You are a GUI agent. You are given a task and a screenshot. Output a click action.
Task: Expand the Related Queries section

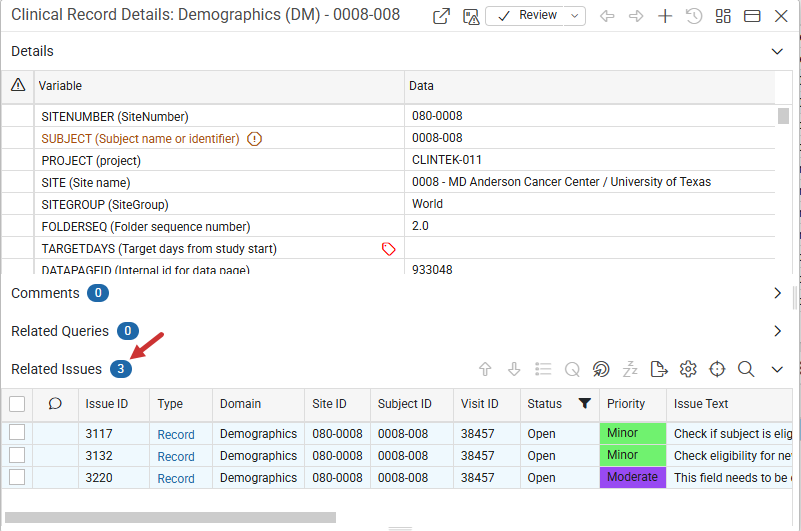(x=778, y=331)
